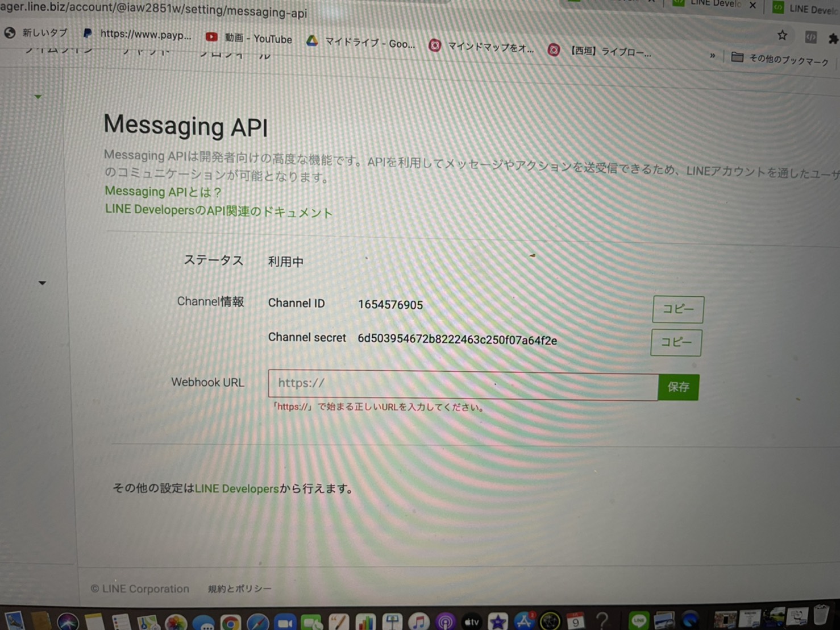Open the 動画 - YouTube bookmark
This screenshot has height=630, width=840.
click(249, 38)
